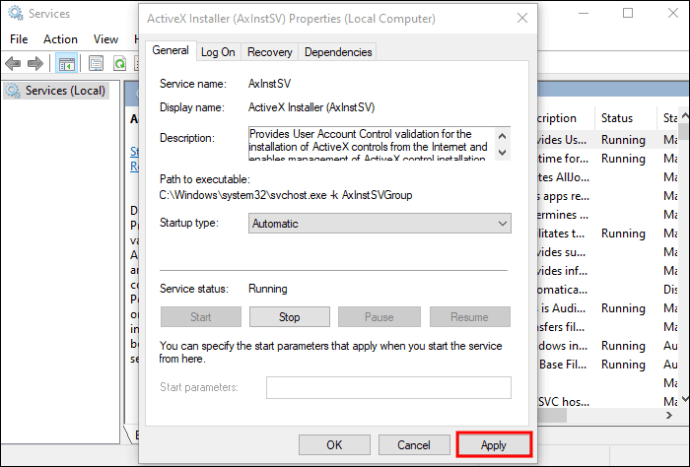
Task: Click the grayed Pause button
Action: [x=379, y=317]
